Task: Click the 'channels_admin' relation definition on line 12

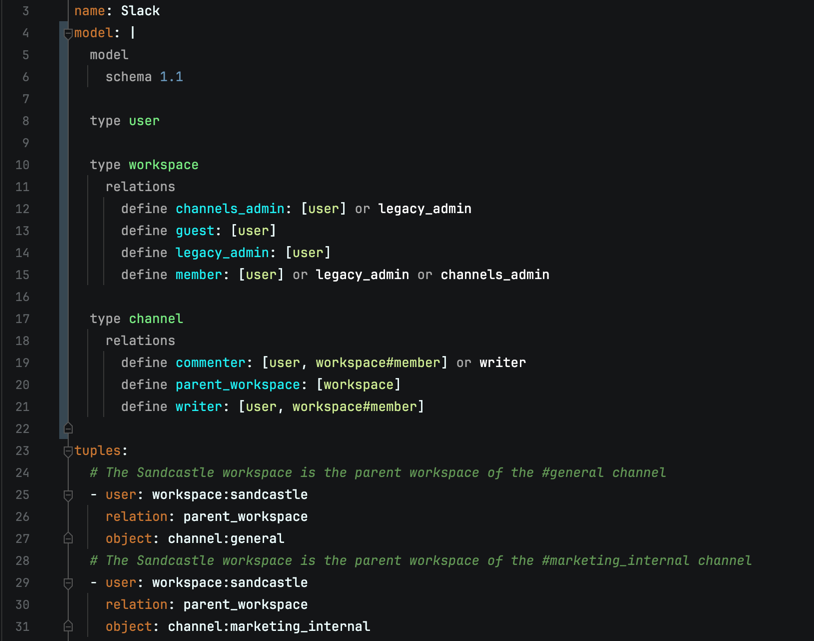Action: (230, 209)
